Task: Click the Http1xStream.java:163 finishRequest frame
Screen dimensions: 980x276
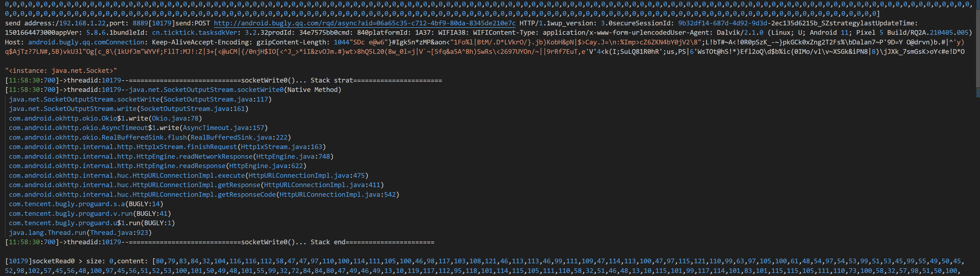Action: [168, 147]
